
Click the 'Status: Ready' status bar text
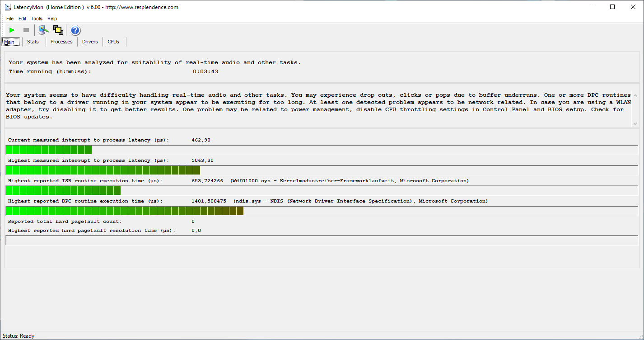click(19, 336)
